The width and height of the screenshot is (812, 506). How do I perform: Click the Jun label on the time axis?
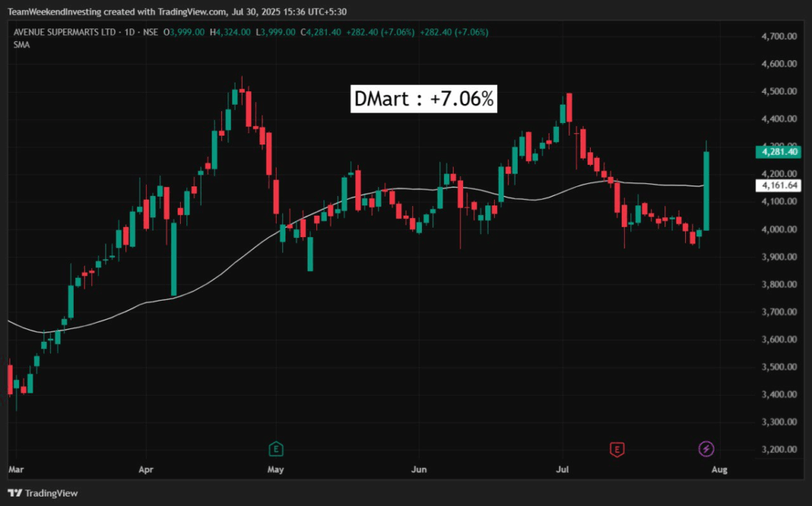pyautogui.click(x=419, y=470)
